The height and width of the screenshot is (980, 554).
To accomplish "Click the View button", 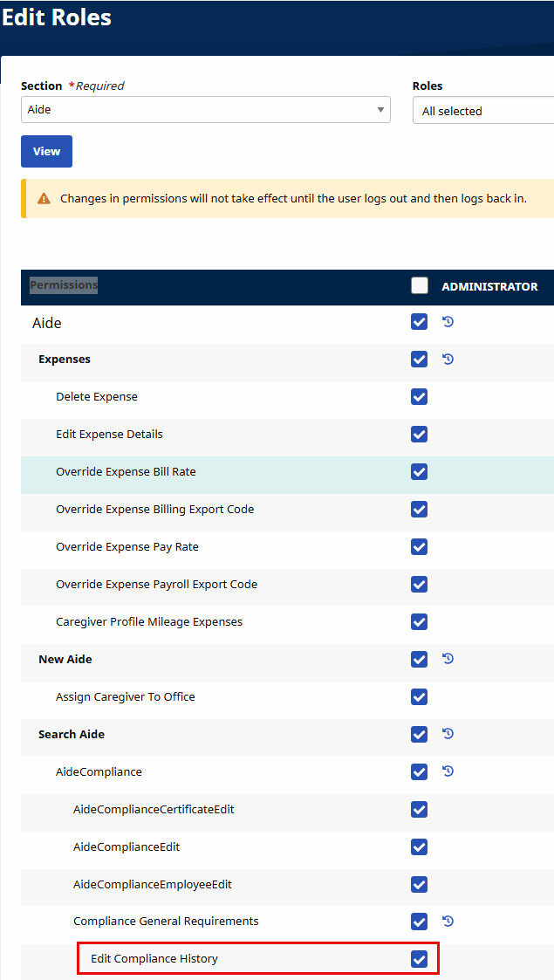I will pyautogui.click(x=46, y=151).
